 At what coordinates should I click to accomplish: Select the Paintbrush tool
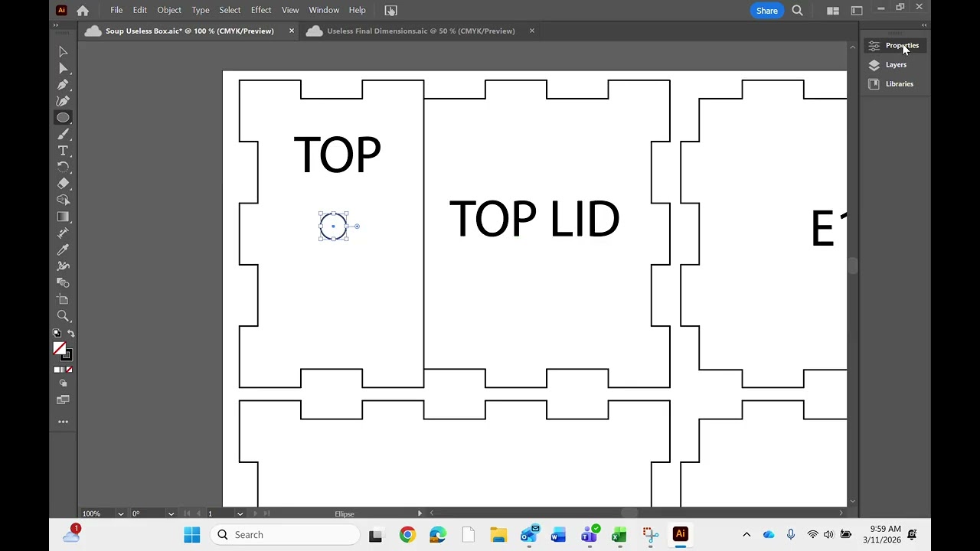click(x=63, y=134)
